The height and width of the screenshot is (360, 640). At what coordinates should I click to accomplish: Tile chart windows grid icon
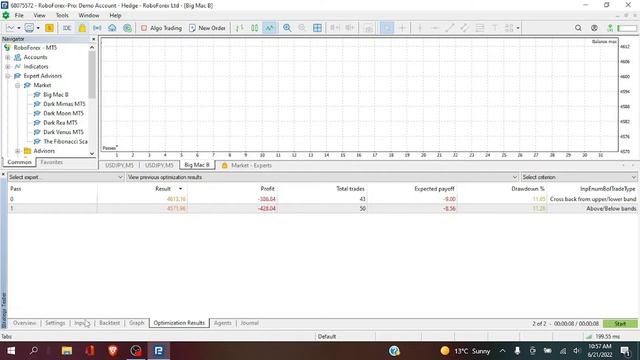317,28
